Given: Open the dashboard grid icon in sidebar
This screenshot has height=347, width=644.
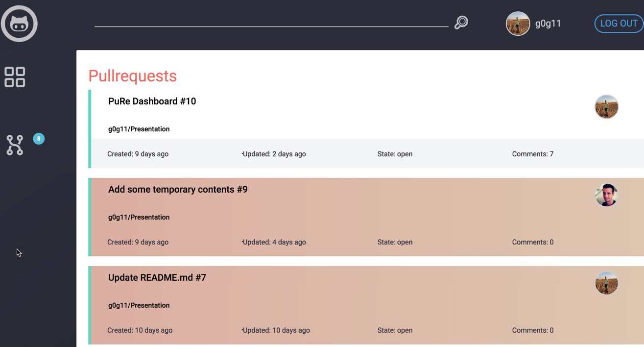Looking at the screenshot, I should (x=14, y=76).
